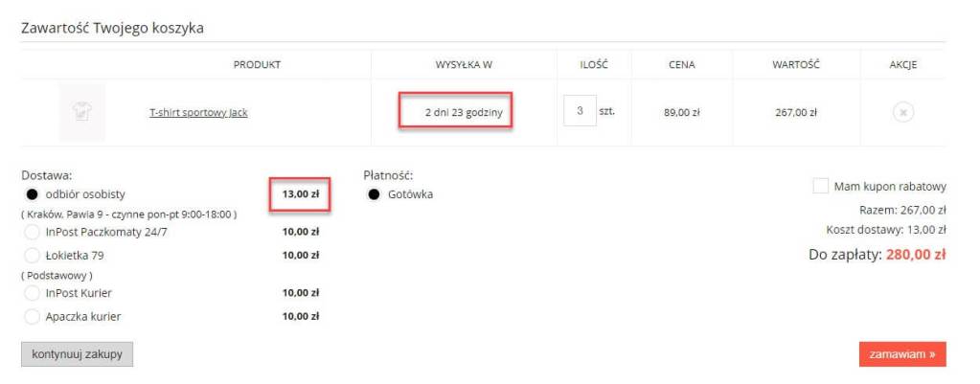Image resolution: width=980 pixels, height=384 pixels.
Task: Open the T-shirt sportowy Jack product link
Action: click(x=198, y=112)
